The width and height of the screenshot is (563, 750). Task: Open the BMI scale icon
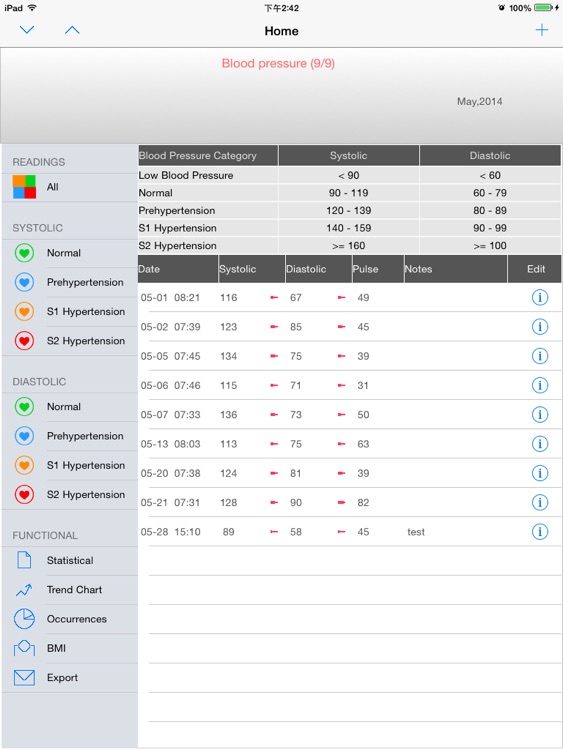coord(24,648)
